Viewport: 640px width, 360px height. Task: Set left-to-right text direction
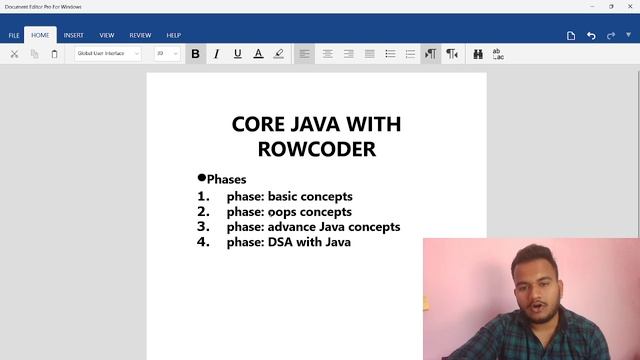click(431, 54)
